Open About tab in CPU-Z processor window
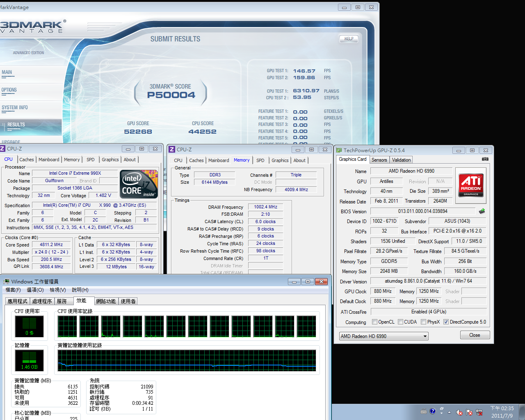 (x=130, y=160)
